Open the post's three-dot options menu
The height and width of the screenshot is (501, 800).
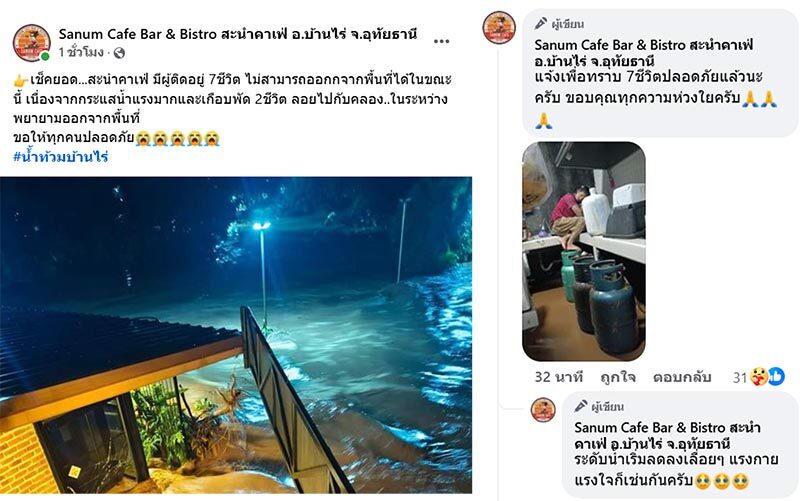click(441, 41)
